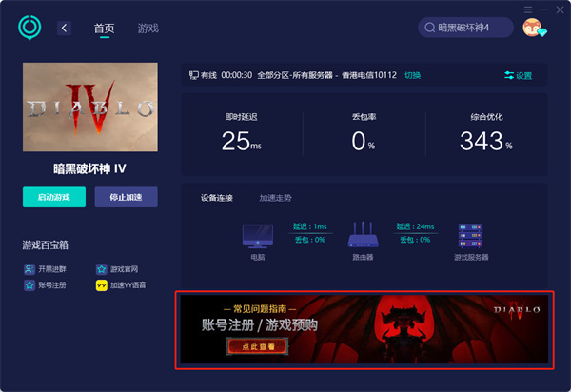Click the 停止加速 button
Image resolution: width=571 pixels, height=392 pixels.
(x=126, y=197)
